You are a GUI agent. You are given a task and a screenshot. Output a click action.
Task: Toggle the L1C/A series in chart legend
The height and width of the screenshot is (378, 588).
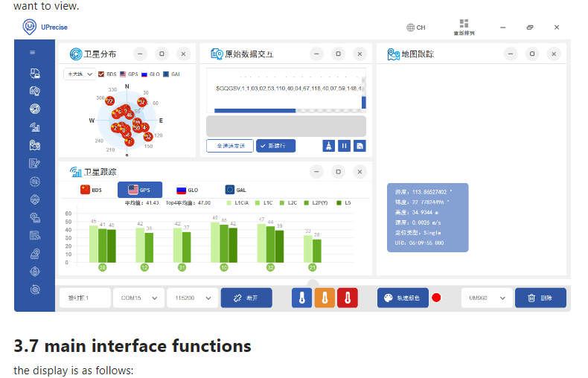tap(237, 203)
